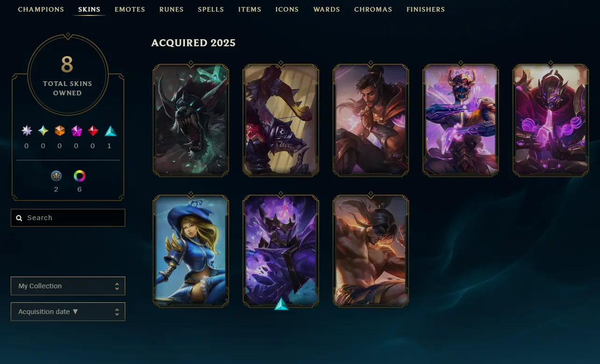Image resolution: width=600 pixels, height=364 pixels.
Task: Switch to the Emotes tab
Action: click(x=130, y=9)
